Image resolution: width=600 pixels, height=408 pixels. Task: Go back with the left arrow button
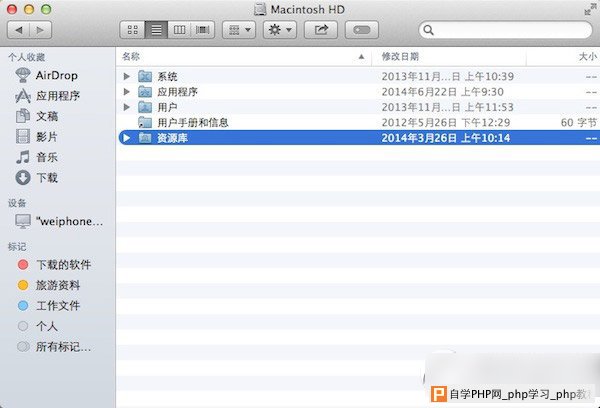[19, 30]
